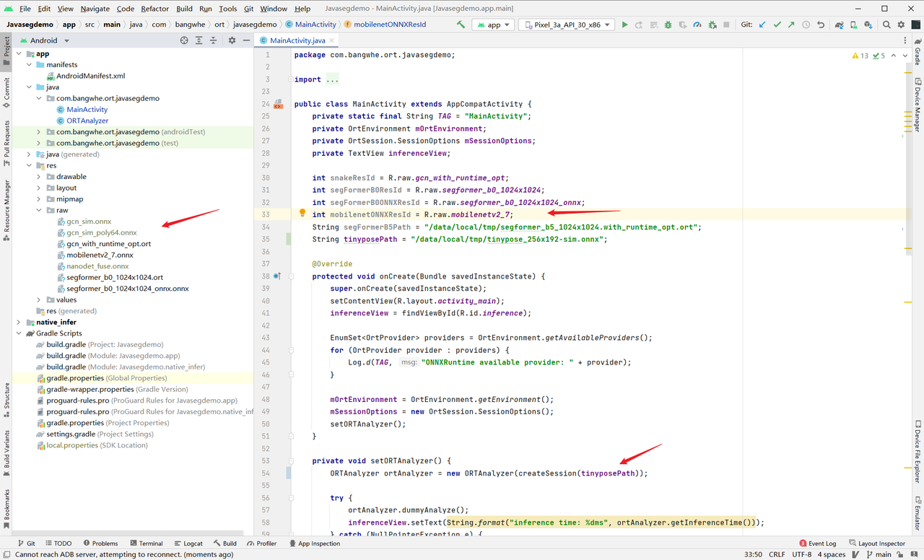
Task: Open IDE settings gear in main toolbar
Action: click(x=900, y=25)
